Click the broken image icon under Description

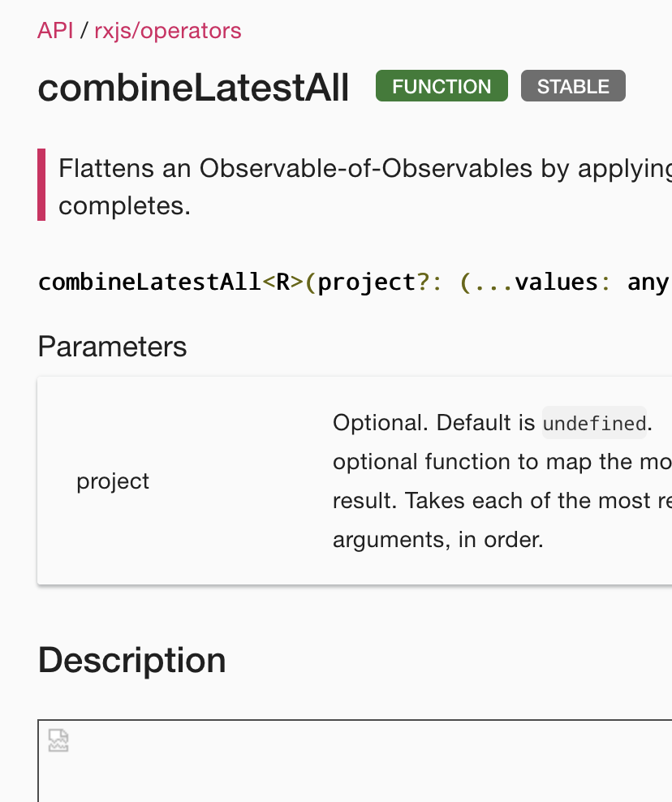[x=58, y=740]
